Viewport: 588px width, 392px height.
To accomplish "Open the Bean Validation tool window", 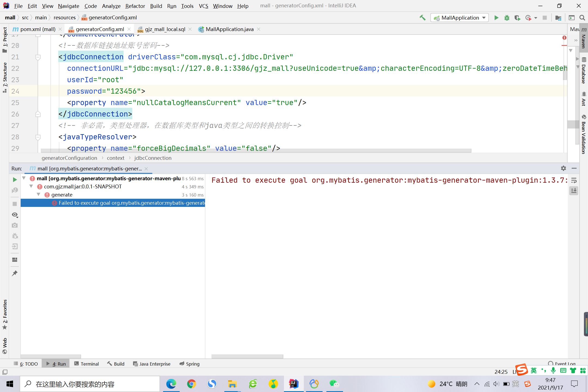I will (584, 134).
